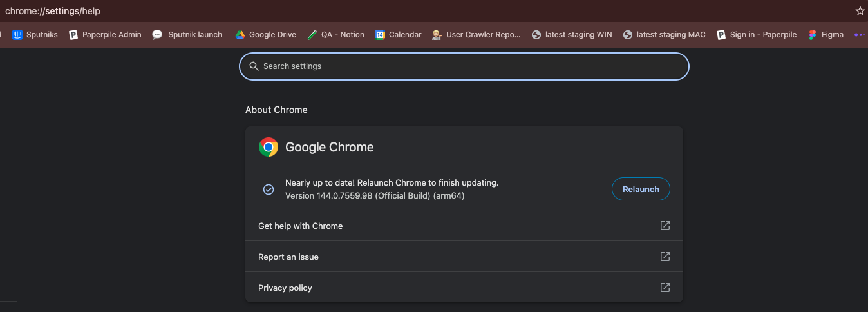Click the magnifier icon in Search settings
This screenshot has height=312, width=868.
[x=254, y=66]
